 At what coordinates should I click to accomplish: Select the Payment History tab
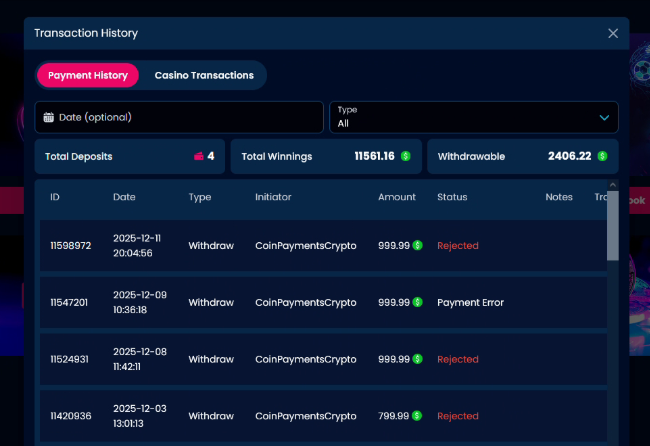click(88, 75)
